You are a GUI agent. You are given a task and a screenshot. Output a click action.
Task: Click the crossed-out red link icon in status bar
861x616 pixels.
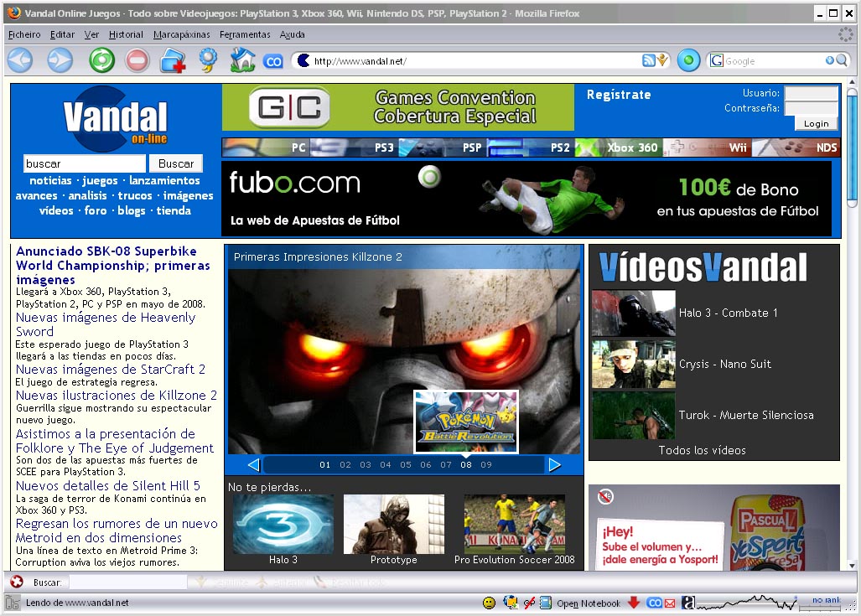(x=529, y=603)
